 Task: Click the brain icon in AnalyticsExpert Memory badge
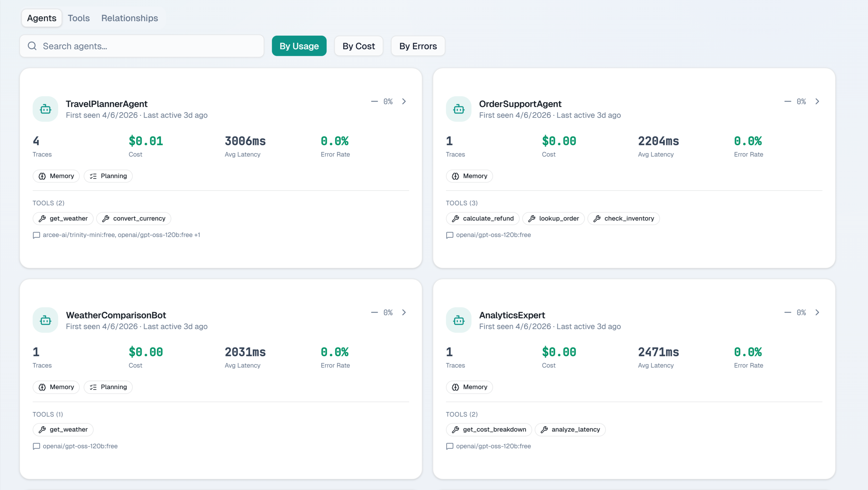tap(455, 387)
